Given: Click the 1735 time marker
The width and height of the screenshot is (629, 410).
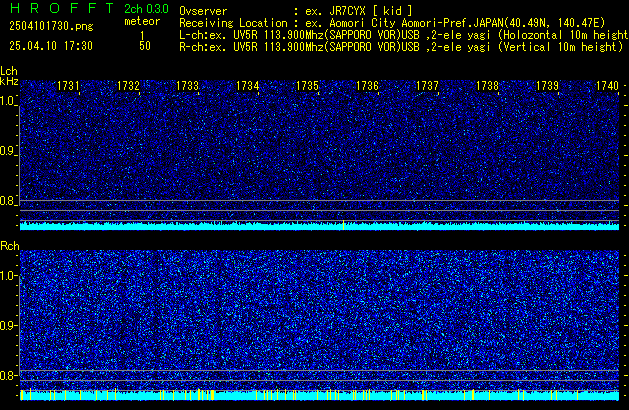Looking at the screenshot, I should click(x=307, y=86).
